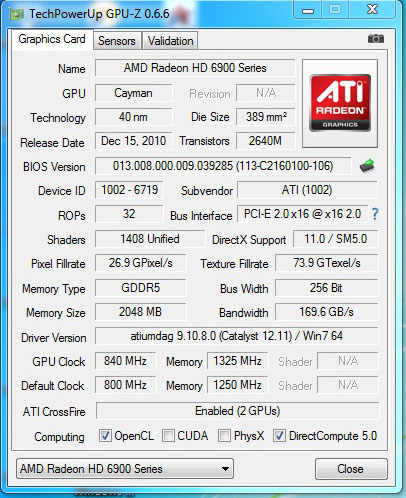Click the Revision field showing N/A
The width and height of the screenshot is (406, 498).
click(x=266, y=93)
